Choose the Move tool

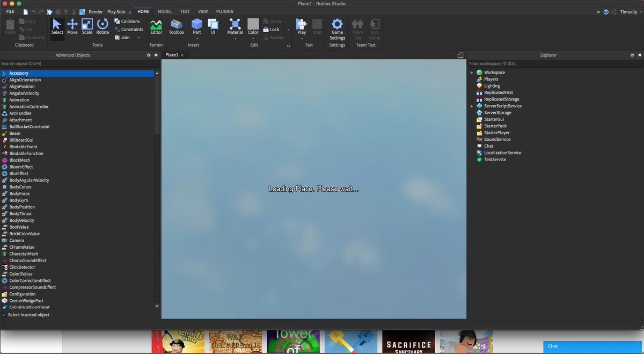pos(72,27)
